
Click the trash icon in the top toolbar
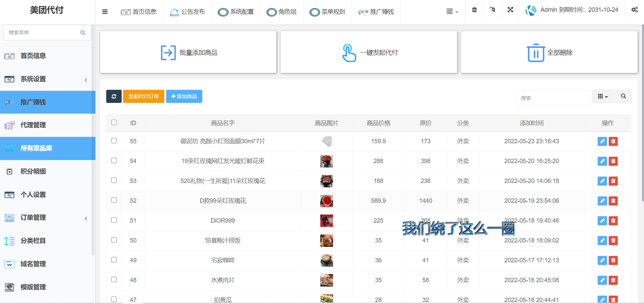coord(474,10)
